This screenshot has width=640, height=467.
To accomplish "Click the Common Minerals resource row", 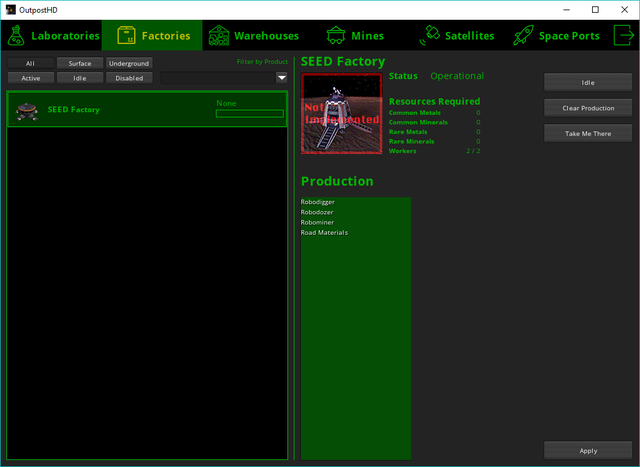I will pyautogui.click(x=435, y=122).
